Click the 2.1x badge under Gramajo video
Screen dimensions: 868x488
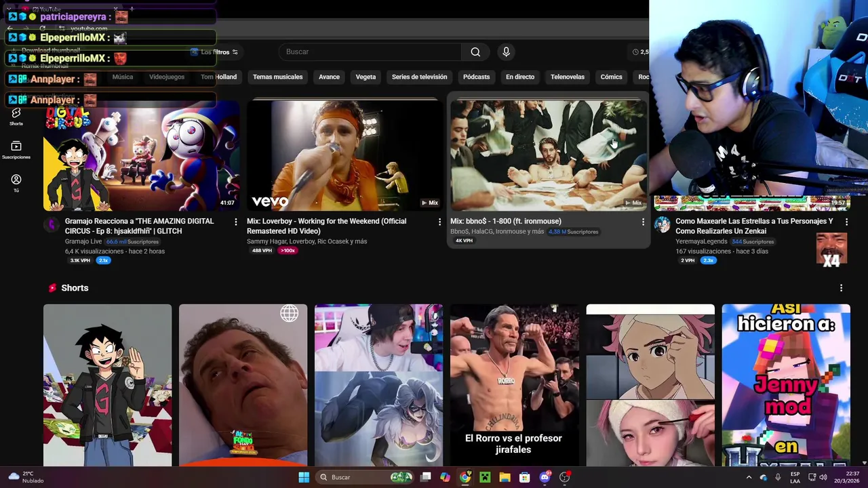click(103, 260)
